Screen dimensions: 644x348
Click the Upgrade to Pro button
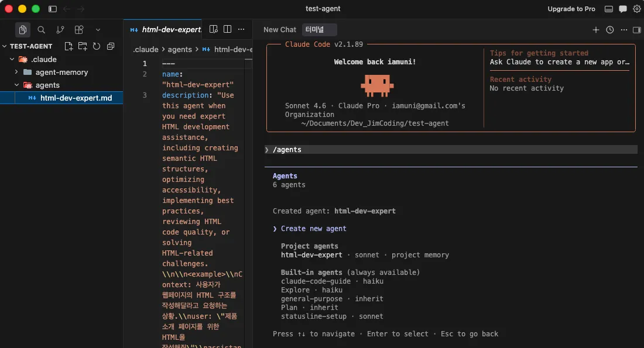click(x=571, y=9)
